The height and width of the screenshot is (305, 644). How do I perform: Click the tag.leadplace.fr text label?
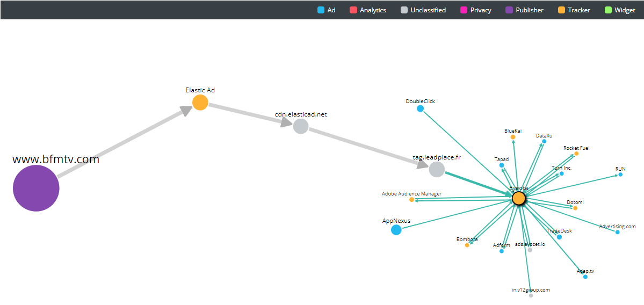tap(437, 158)
